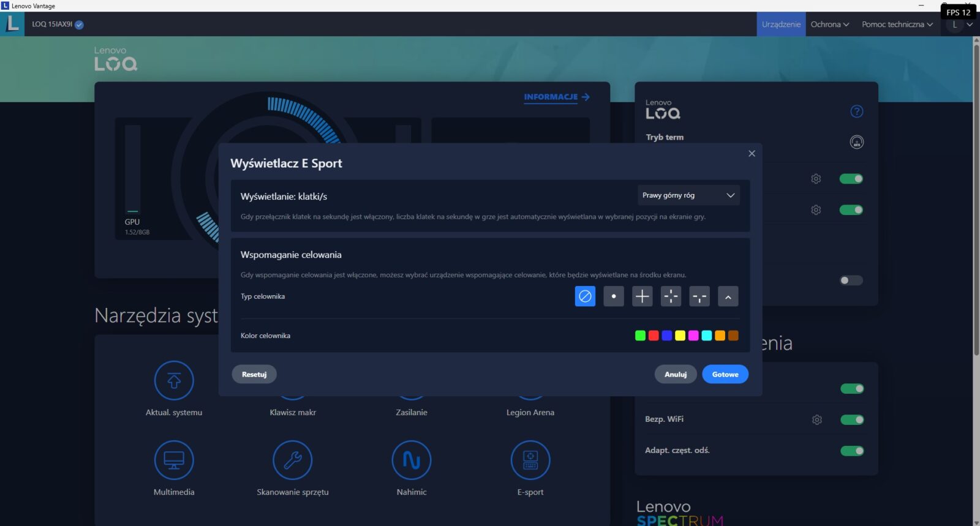The width and height of the screenshot is (980, 526).
Task: Select the no-crosshair disabled option
Action: click(585, 296)
